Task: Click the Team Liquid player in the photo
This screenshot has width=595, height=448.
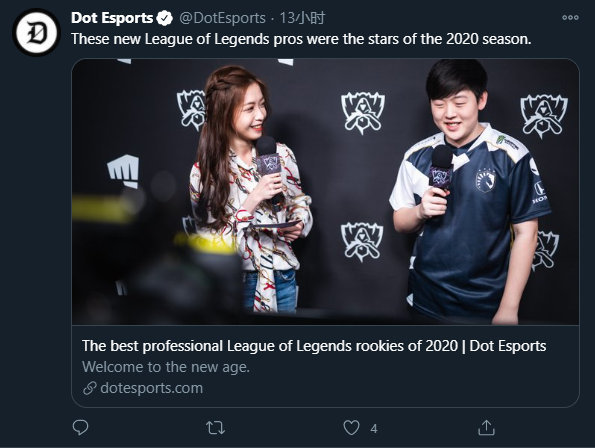Action: click(x=470, y=192)
